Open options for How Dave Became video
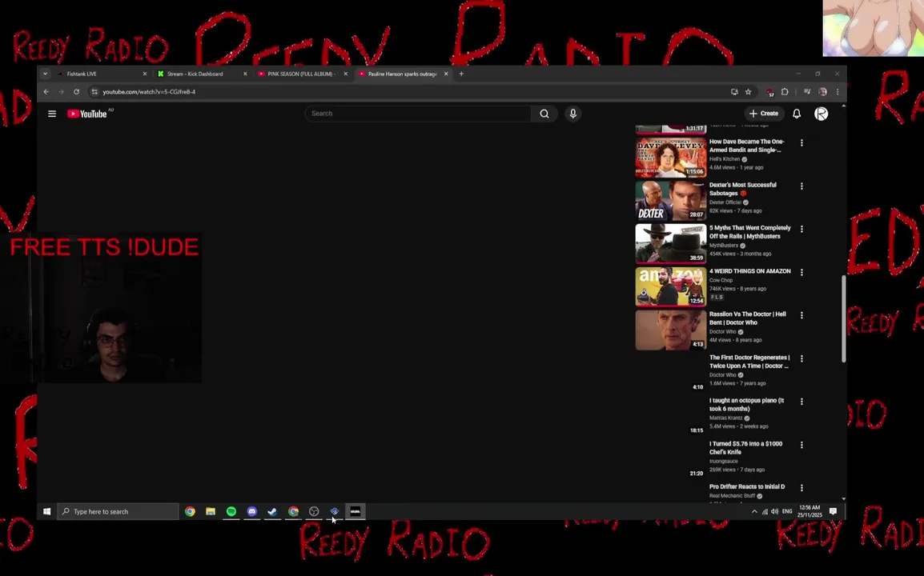 [801, 142]
